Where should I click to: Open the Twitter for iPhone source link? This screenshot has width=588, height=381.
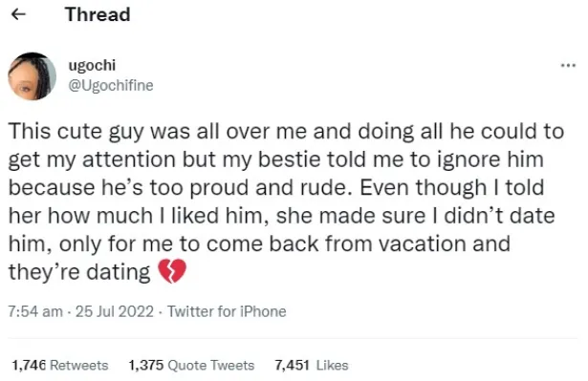227,311
